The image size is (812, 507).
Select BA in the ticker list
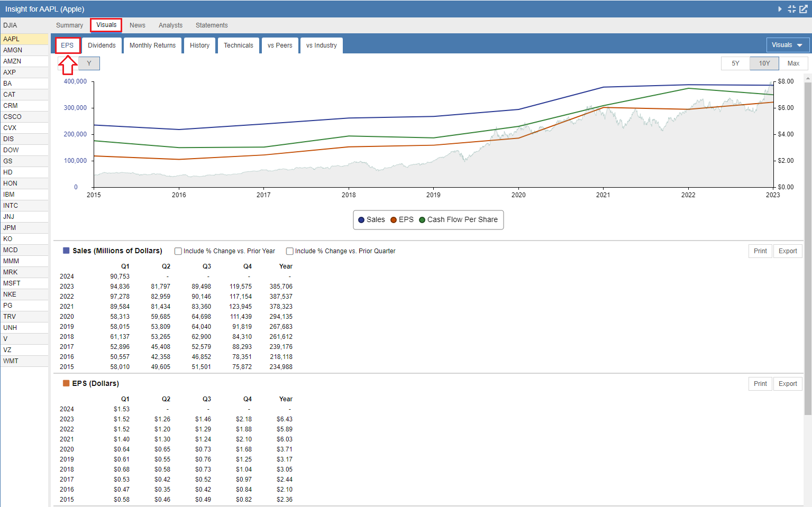coord(24,84)
